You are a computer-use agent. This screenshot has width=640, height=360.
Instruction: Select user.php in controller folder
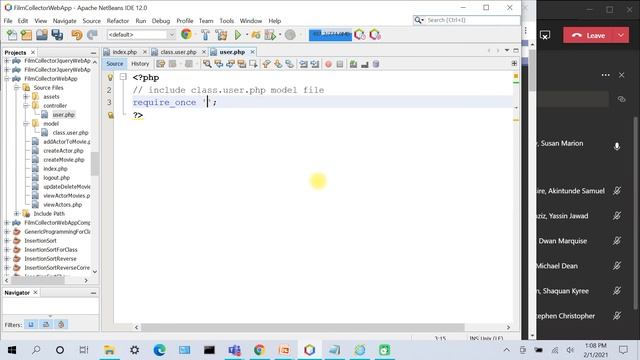coord(63,115)
